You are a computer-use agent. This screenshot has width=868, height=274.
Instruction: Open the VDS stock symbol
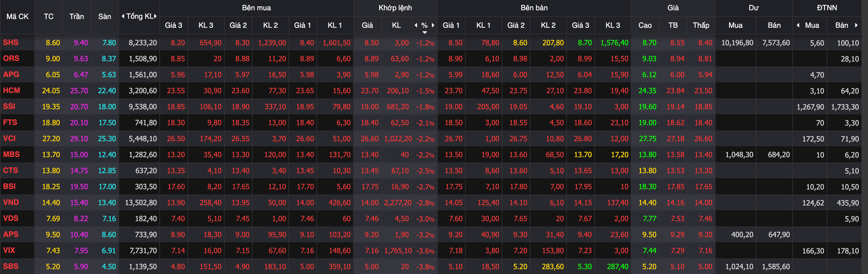11,218
